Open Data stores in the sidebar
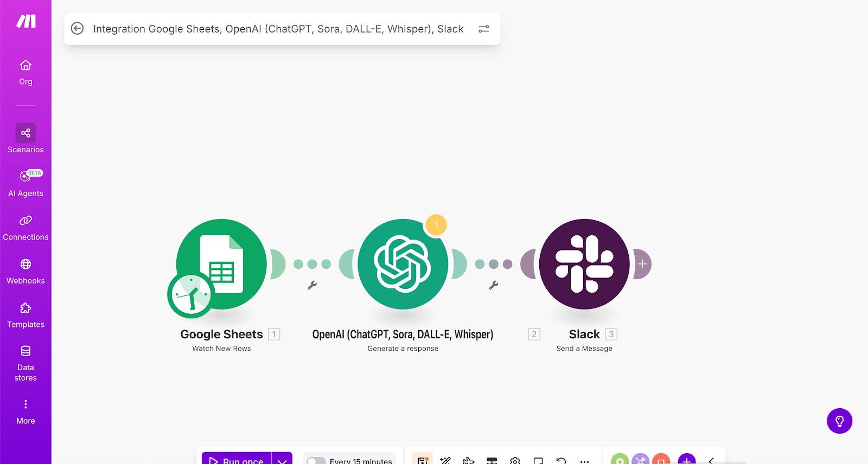This screenshot has height=464, width=868. pyautogui.click(x=25, y=363)
